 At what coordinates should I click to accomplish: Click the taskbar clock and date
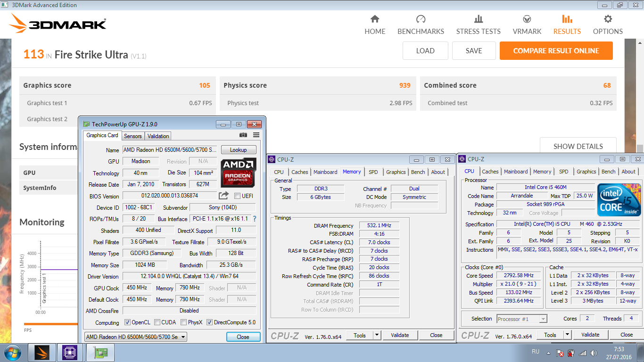tap(619, 353)
